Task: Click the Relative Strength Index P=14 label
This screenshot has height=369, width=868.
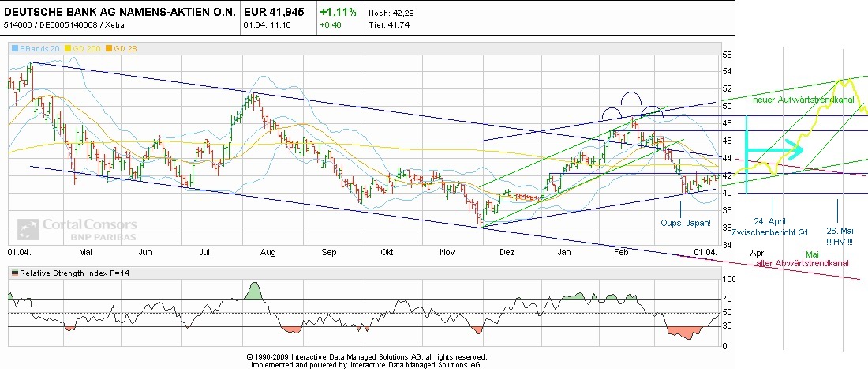Action: (x=75, y=273)
